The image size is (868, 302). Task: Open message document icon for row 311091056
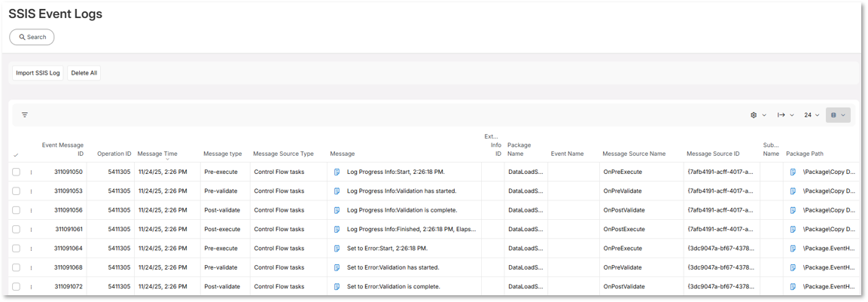337,211
